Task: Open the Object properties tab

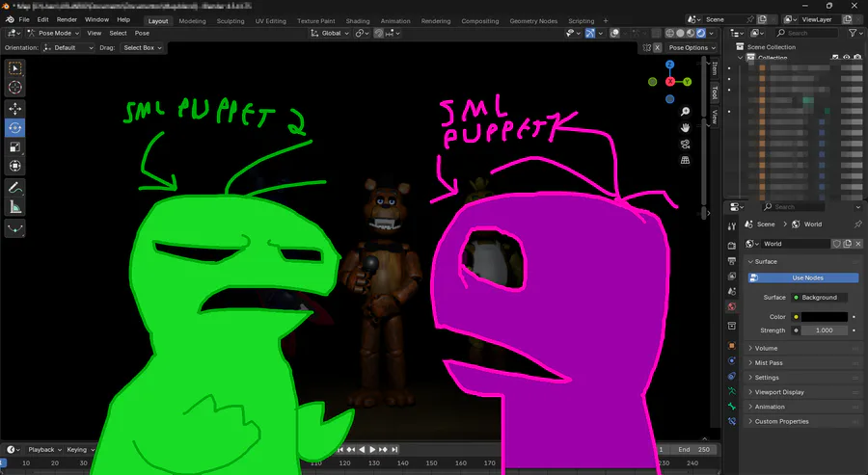Action: 732,346
